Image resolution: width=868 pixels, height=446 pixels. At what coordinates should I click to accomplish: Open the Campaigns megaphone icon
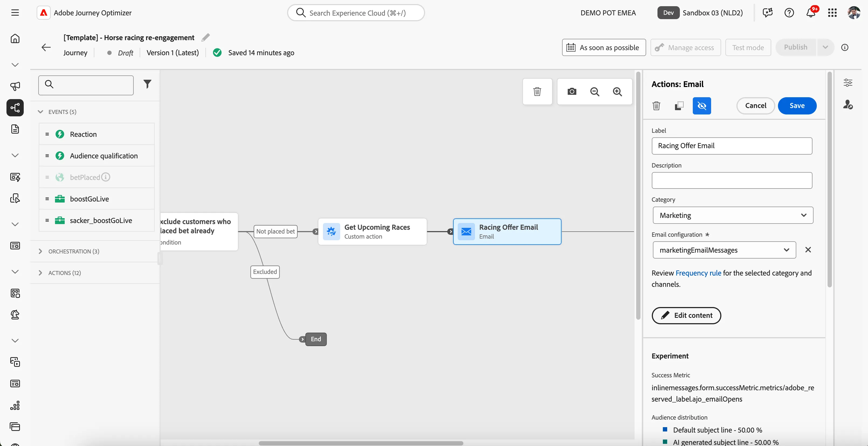point(15,86)
